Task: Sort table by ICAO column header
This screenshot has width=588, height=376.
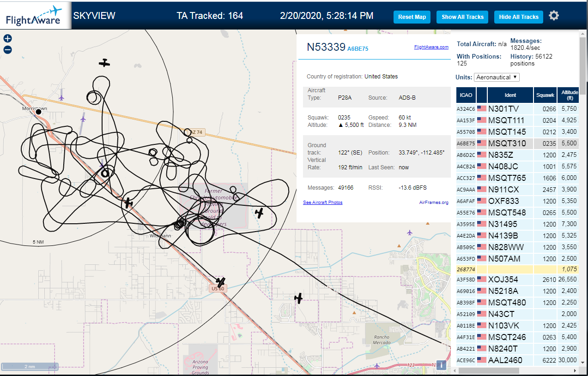Action: [x=466, y=95]
